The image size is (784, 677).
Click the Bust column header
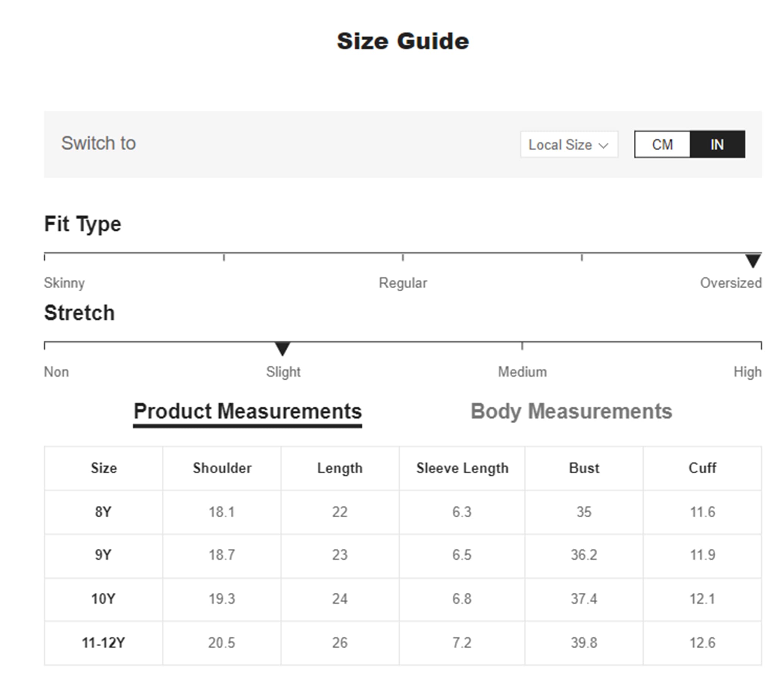pos(584,468)
